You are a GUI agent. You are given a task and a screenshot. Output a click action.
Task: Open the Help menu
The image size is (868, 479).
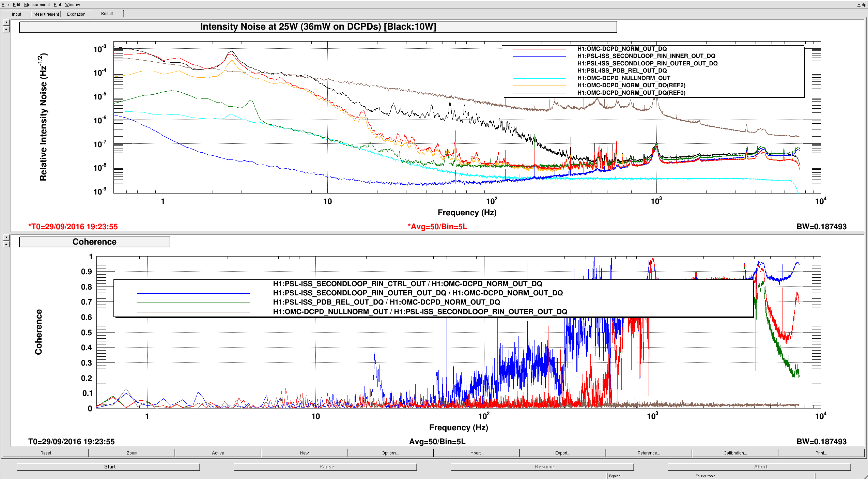tap(862, 4)
